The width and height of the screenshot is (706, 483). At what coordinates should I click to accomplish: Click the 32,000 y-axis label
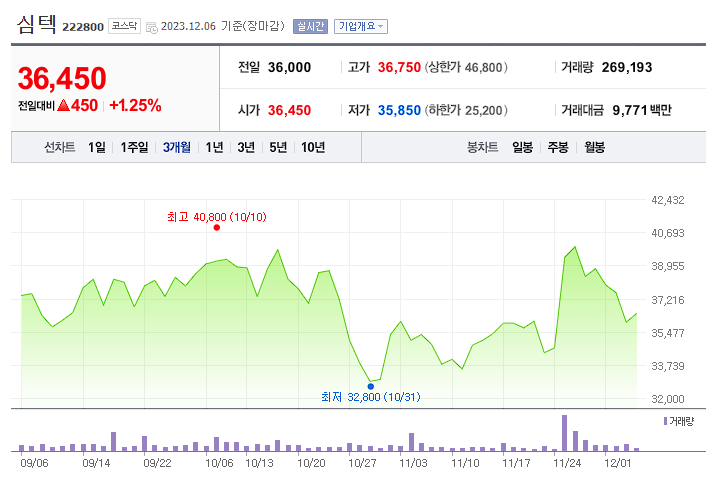(x=668, y=399)
